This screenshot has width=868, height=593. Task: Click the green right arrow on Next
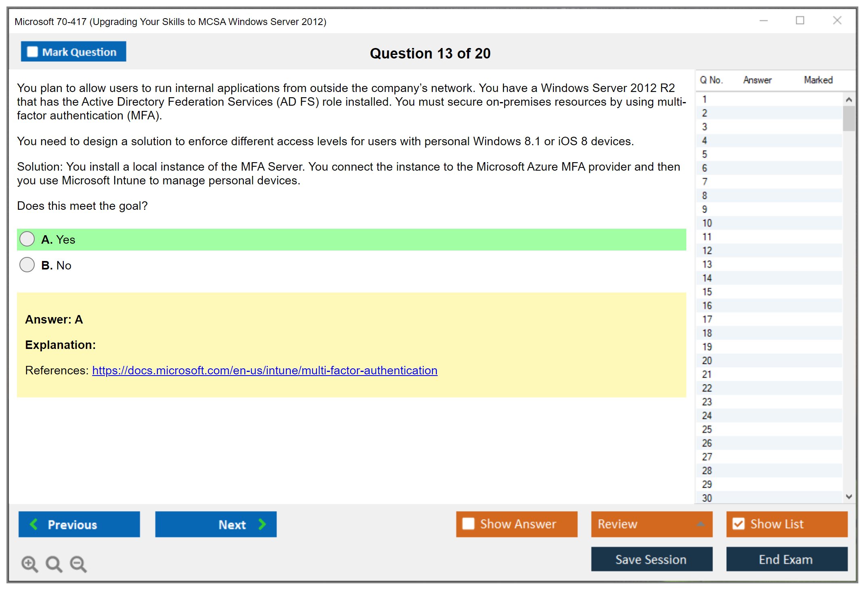click(262, 524)
